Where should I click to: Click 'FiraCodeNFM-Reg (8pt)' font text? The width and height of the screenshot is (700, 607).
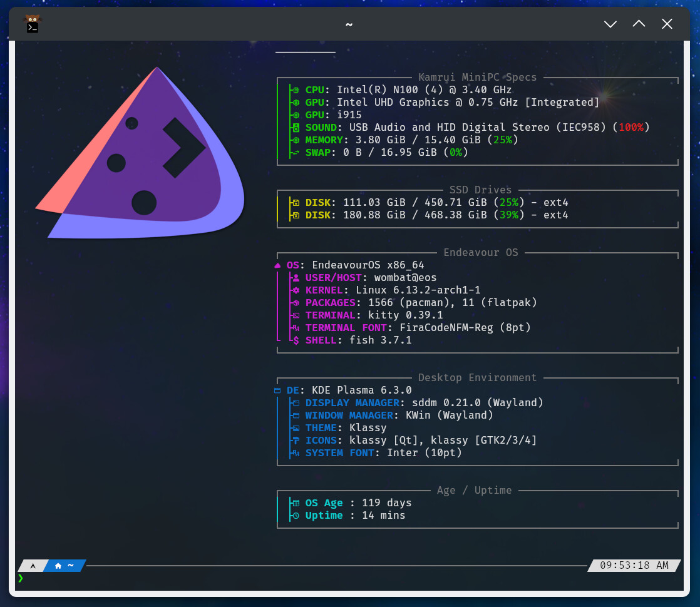click(465, 328)
